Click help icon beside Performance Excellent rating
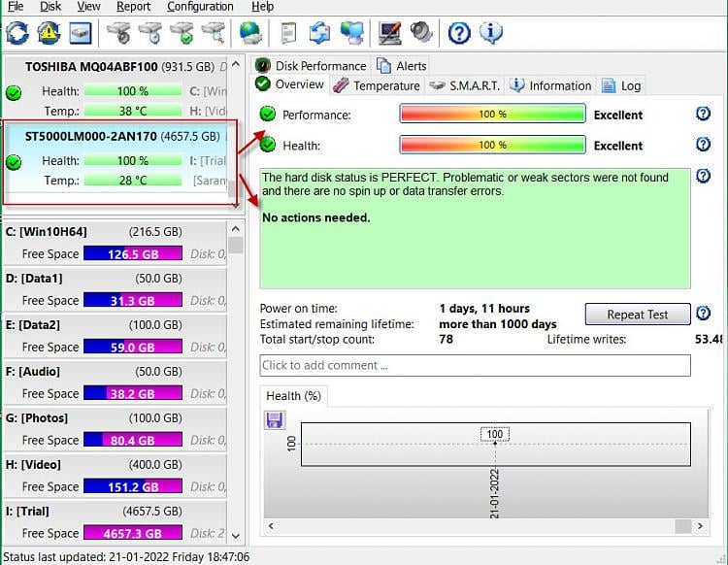The height and width of the screenshot is (565, 728). [703, 114]
